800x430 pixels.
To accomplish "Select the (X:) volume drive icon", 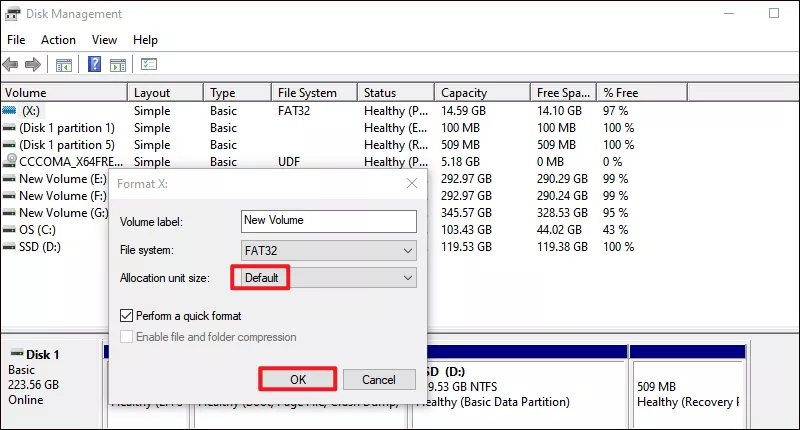I will tap(9, 110).
